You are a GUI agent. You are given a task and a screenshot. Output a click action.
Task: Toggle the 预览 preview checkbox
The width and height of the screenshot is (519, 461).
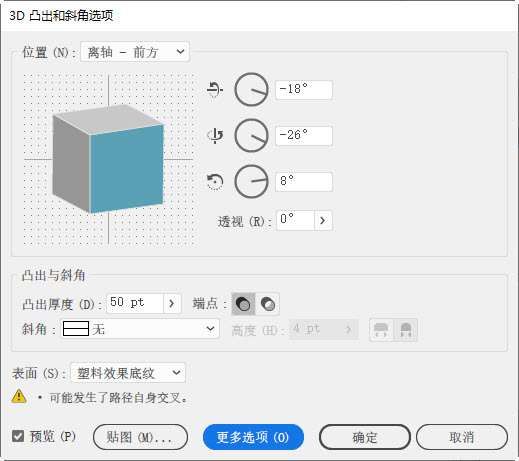(x=18, y=436)
